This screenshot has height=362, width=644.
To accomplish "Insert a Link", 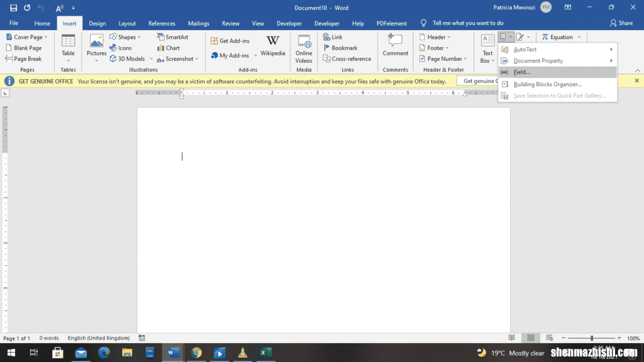I will [333, 37].
